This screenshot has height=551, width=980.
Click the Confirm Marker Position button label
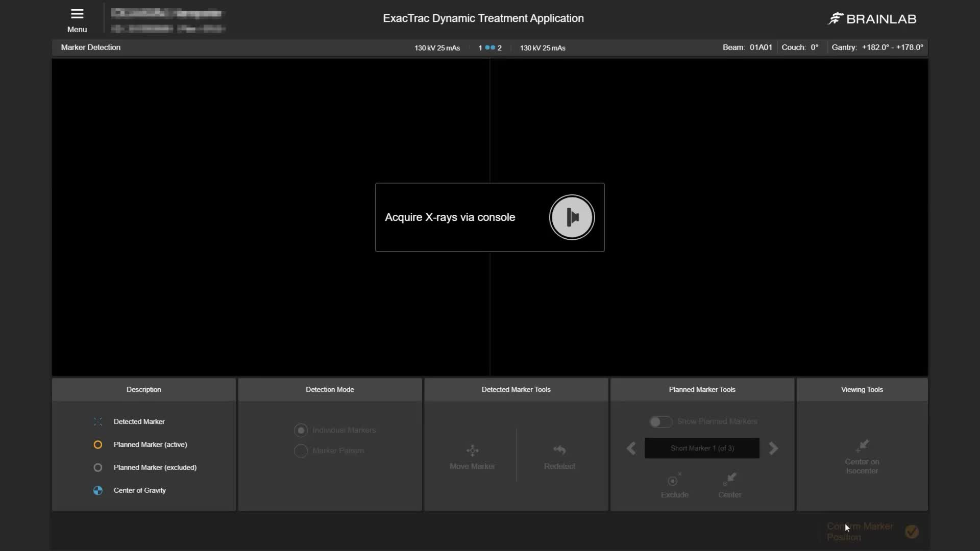(860, 532)
